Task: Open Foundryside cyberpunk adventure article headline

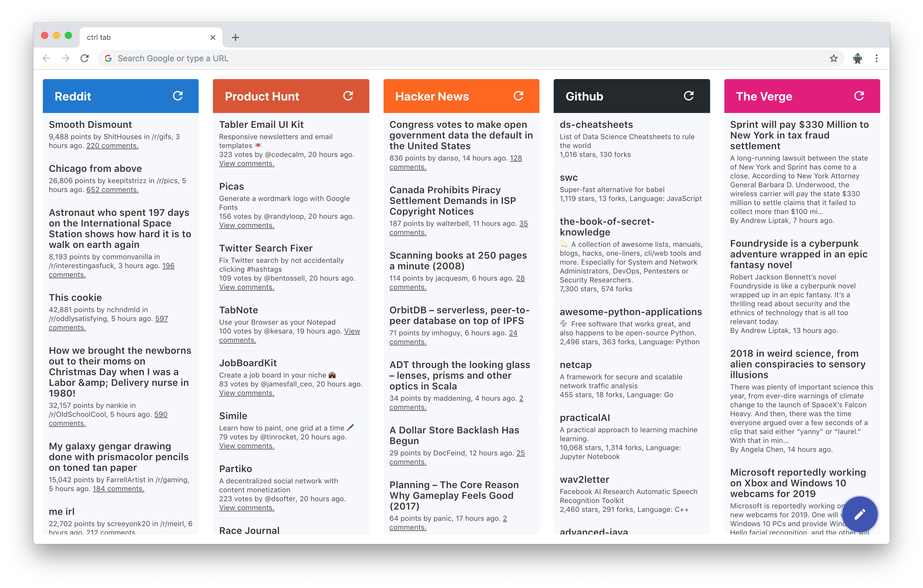Action: click(798, 254)
